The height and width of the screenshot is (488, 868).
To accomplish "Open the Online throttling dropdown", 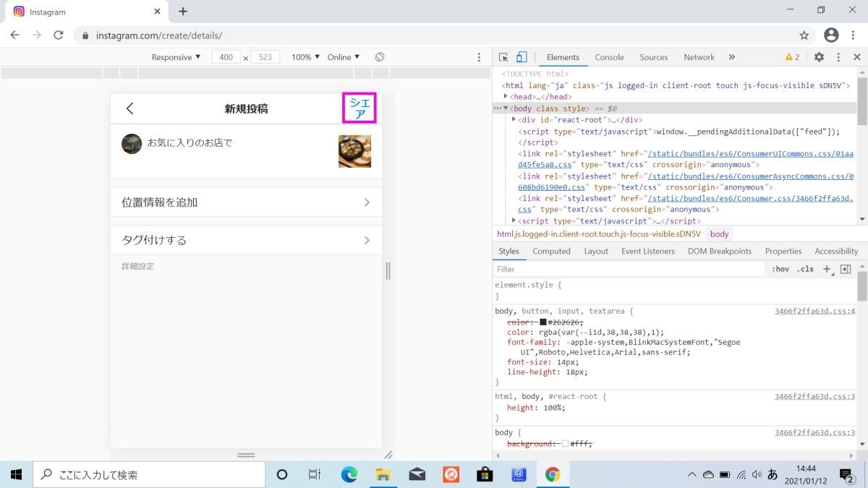I will tap(343, 57).
